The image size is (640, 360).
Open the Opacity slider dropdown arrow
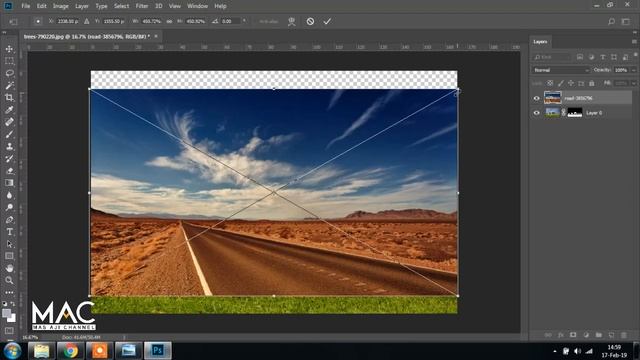click(633, 70)
